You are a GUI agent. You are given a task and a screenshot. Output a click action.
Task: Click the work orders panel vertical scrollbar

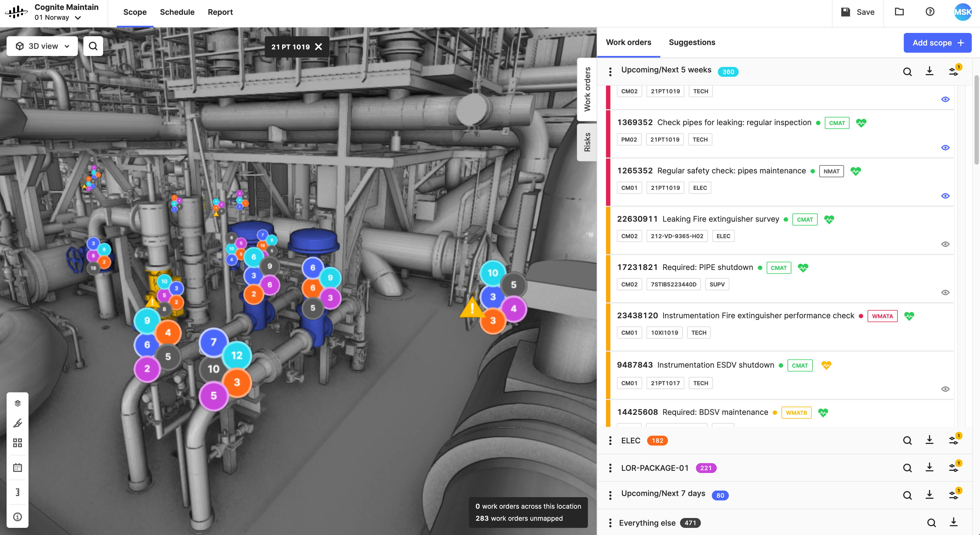point(976,120)
